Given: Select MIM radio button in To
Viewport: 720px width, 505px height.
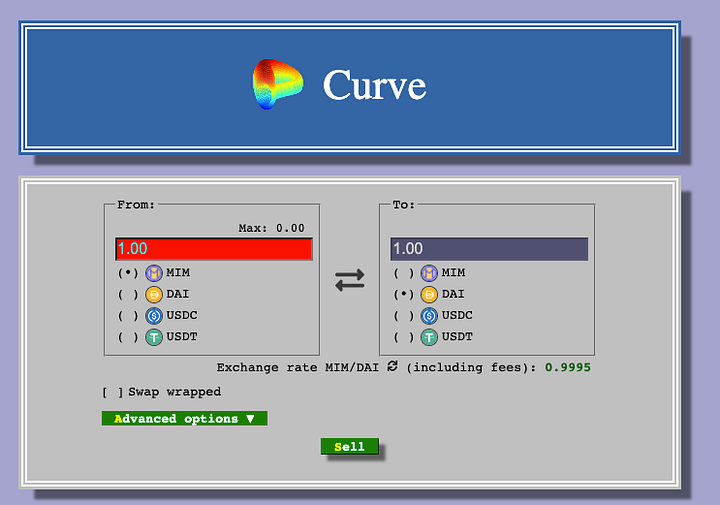Looking at the screenshot, I should (x=404, y=273).
